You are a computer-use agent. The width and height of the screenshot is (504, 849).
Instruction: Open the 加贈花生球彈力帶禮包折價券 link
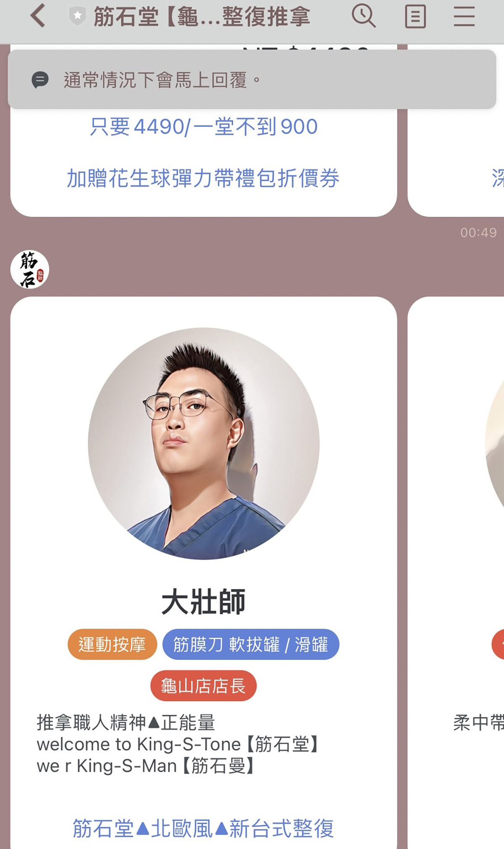tap(203, 178)
